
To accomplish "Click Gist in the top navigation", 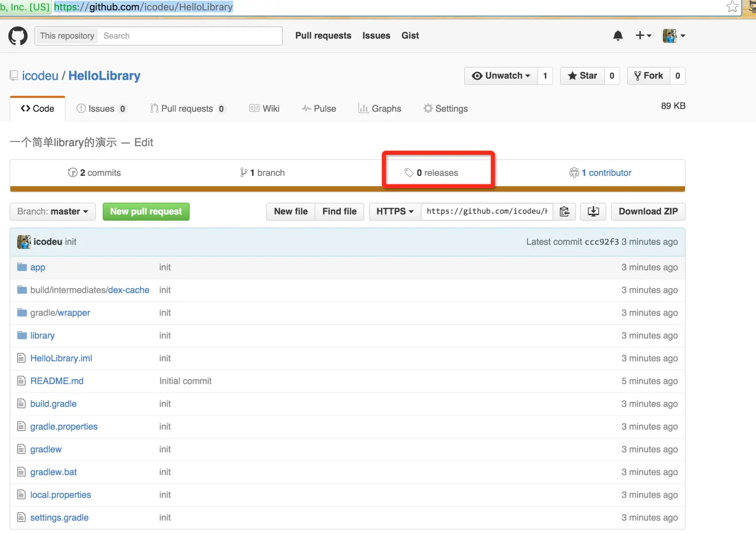I will click(x=410, y=36).
